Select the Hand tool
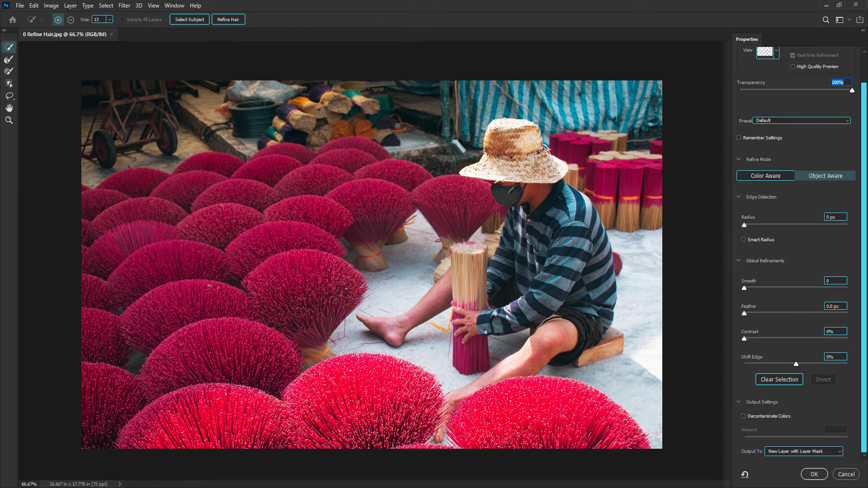Image resolution: width=868 pixels, height=488 pixels. (x=9, y=108)
